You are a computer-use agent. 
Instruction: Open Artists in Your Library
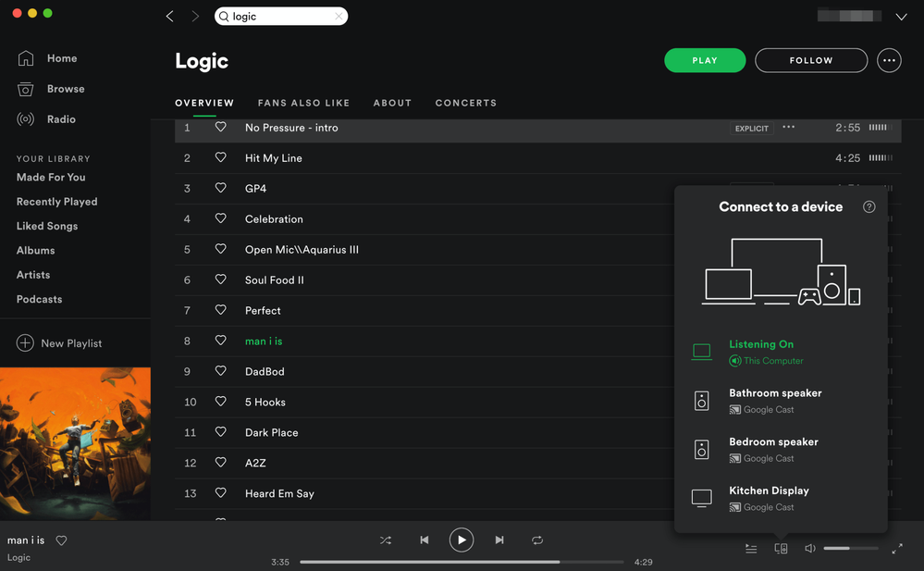pos(33,275)
